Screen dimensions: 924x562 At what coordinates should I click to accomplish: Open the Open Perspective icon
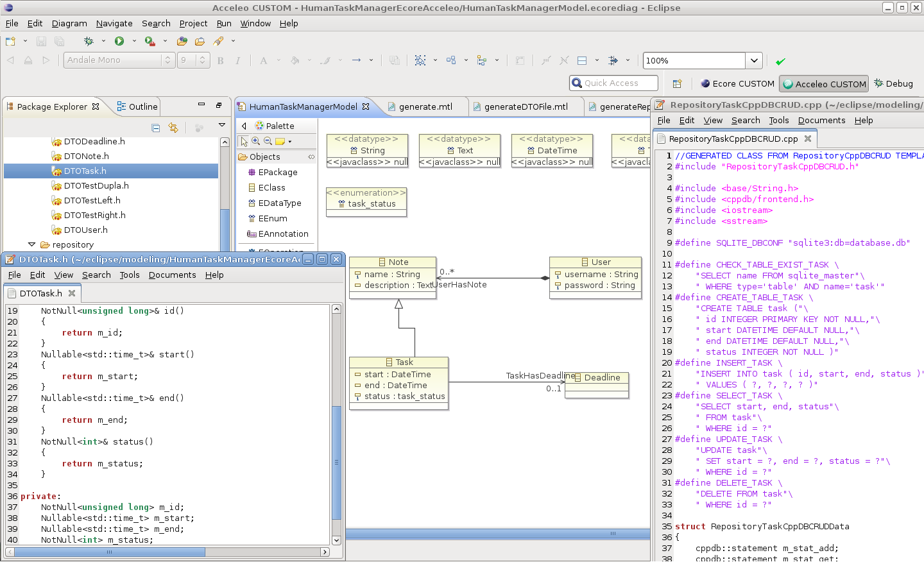[677, 83]
